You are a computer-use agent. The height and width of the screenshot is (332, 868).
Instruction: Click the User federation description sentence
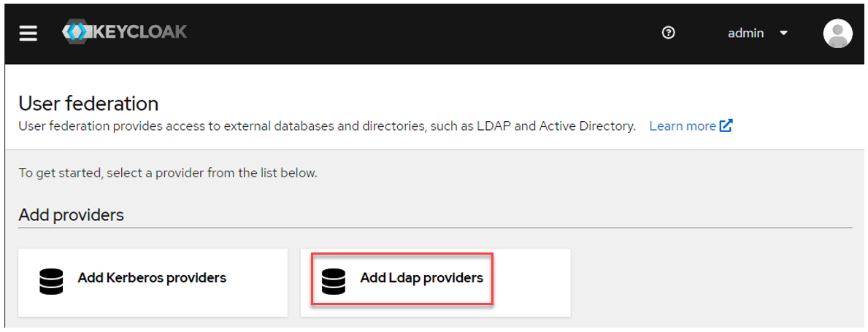pos(326,126)
